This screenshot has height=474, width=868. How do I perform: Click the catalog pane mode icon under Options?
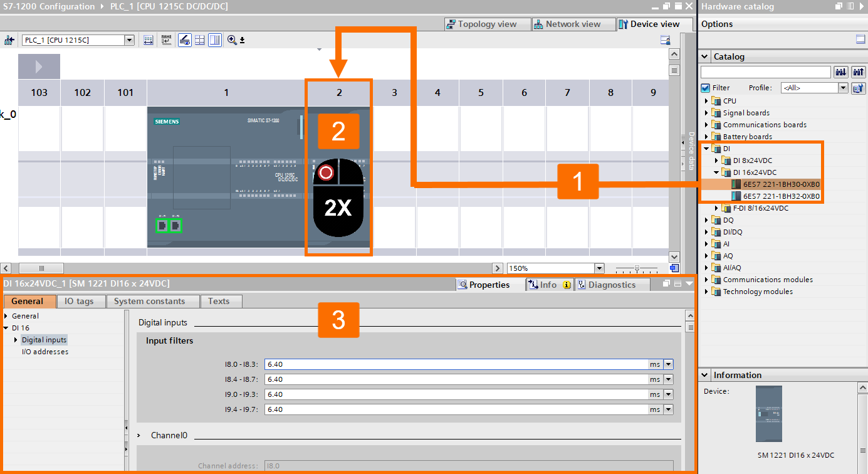(860, 39)
